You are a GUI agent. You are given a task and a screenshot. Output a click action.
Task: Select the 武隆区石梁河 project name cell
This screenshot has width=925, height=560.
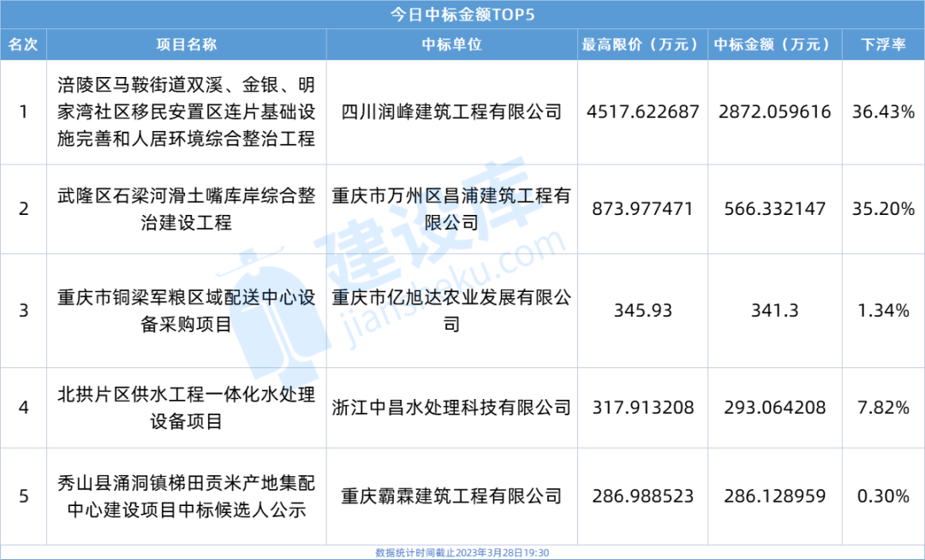tap(186, 209)
